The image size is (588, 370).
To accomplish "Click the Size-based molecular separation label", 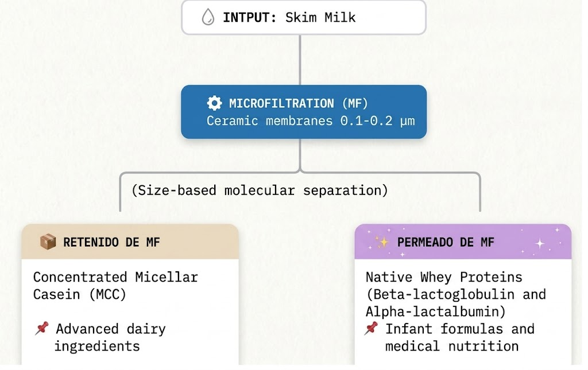I will coord(260,190).
